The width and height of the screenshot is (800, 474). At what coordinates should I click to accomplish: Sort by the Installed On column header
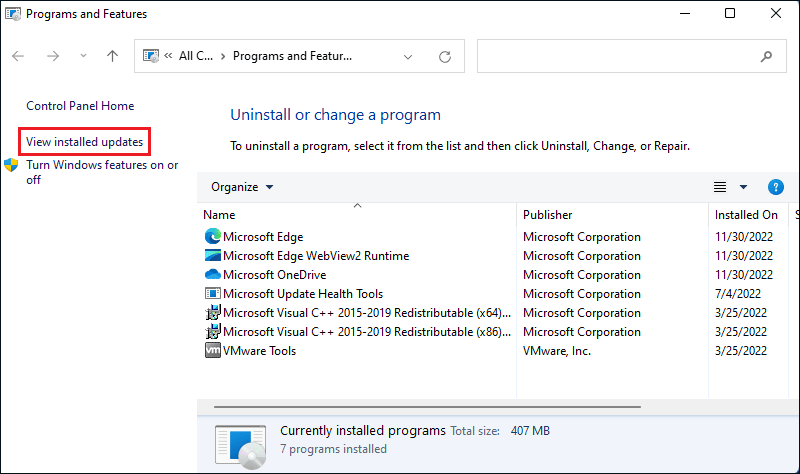[x=746, y=215]
